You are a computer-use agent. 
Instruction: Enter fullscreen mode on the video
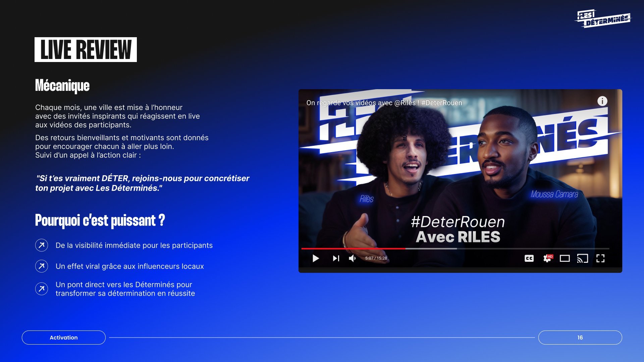click(x=600, y=258)
